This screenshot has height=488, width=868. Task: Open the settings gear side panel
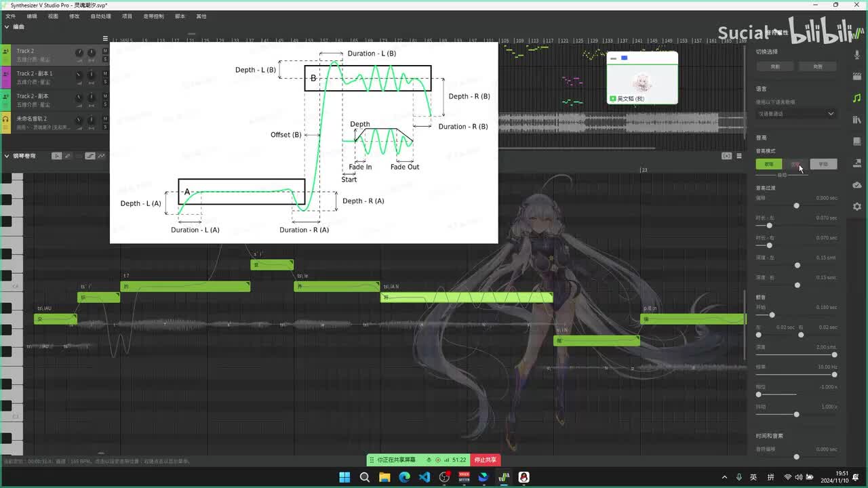[857, 207]
